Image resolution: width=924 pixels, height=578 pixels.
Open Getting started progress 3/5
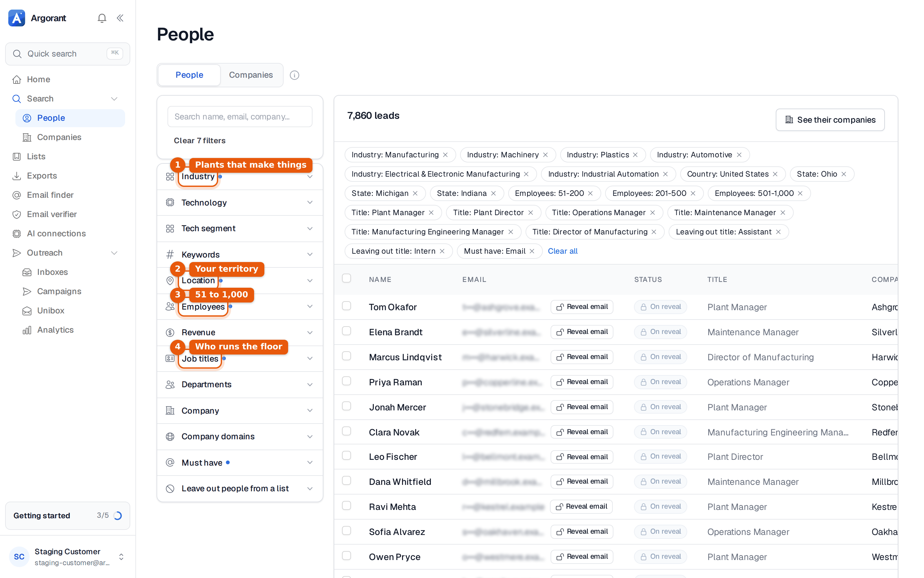tap(68, 516)
